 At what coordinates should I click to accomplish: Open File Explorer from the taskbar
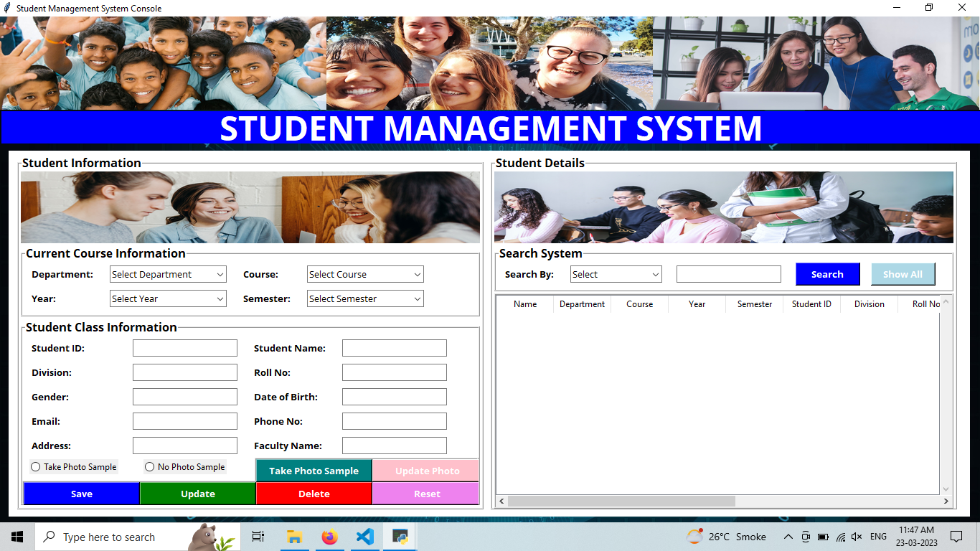(x=293, y=537)
